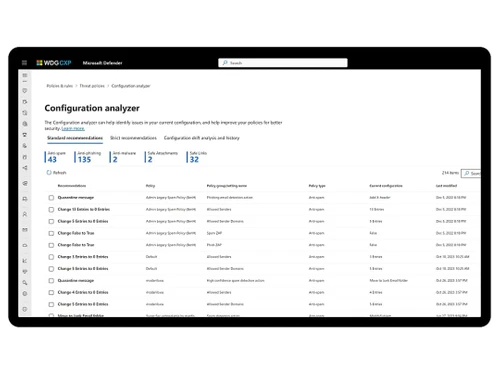Click "Phishing email detection action" cell
The height and width of the screenshot is (375, 500).
point(230,198)
